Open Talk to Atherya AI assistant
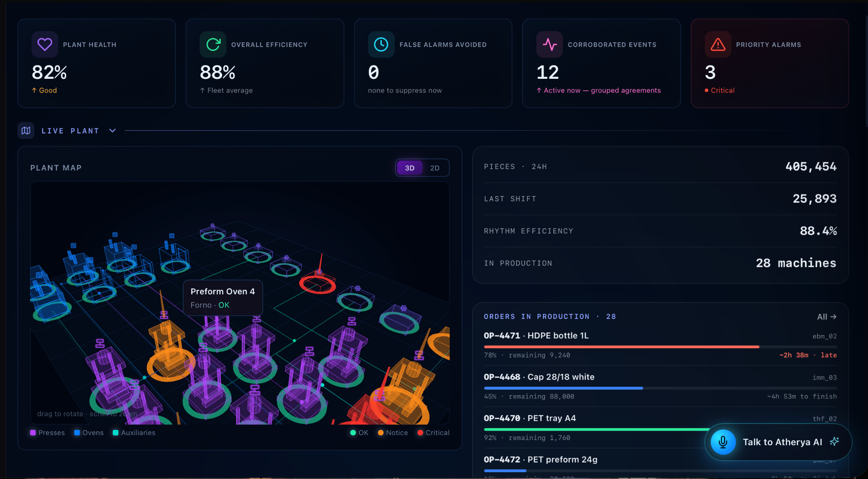The image size is (868, 479). tap(778, 442)
